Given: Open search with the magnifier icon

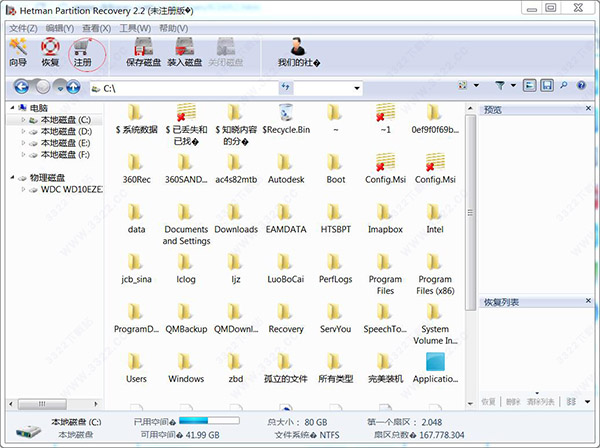Looking at the screenshot, I should [x=564, y=85].
